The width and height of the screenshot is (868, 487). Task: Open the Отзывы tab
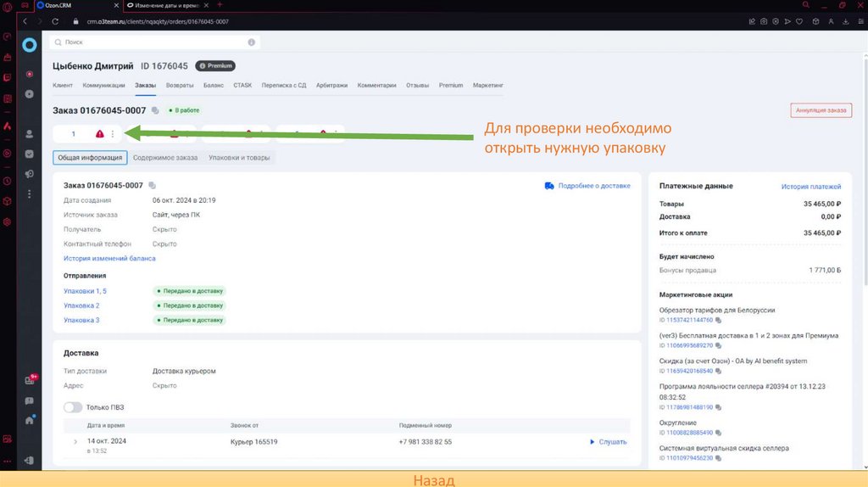coord(417,86)
